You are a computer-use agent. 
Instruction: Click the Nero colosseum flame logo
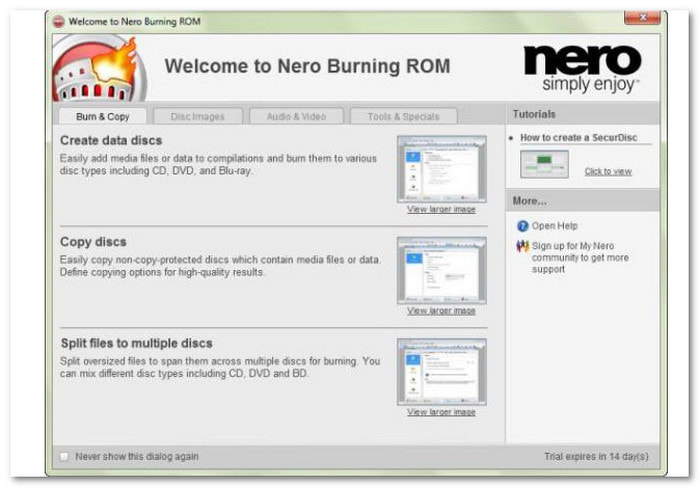(99, 68)
